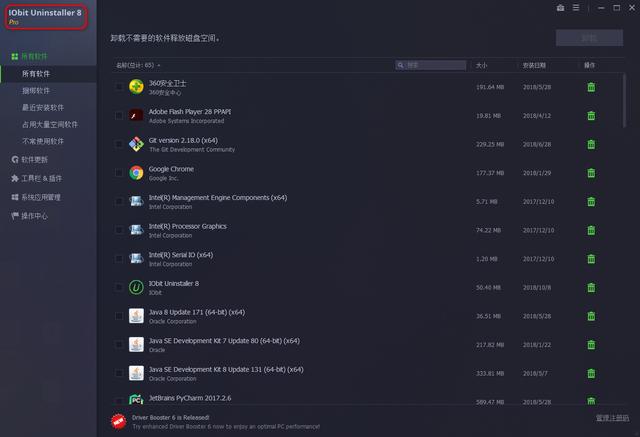Sort list by the 安装日期 column header
Screen dimensions: 640x437
point(534,65)
